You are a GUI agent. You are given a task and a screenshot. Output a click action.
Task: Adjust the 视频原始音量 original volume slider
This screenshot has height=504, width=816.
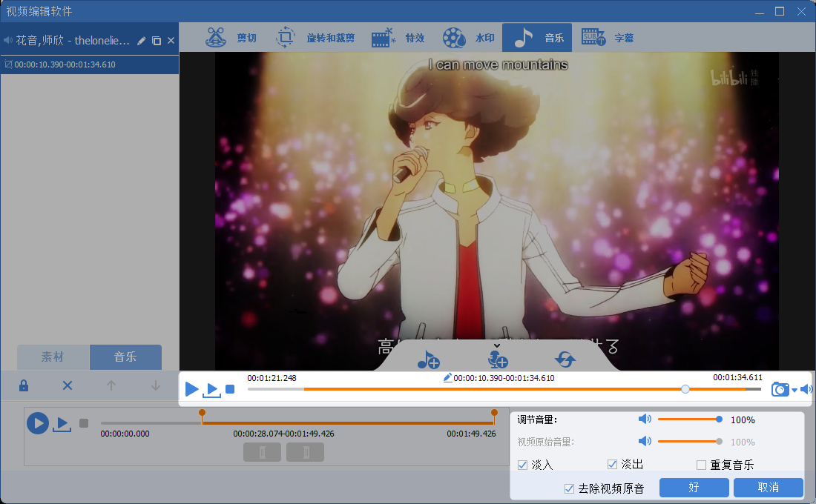pyautogui.click(x=690, y=442)
